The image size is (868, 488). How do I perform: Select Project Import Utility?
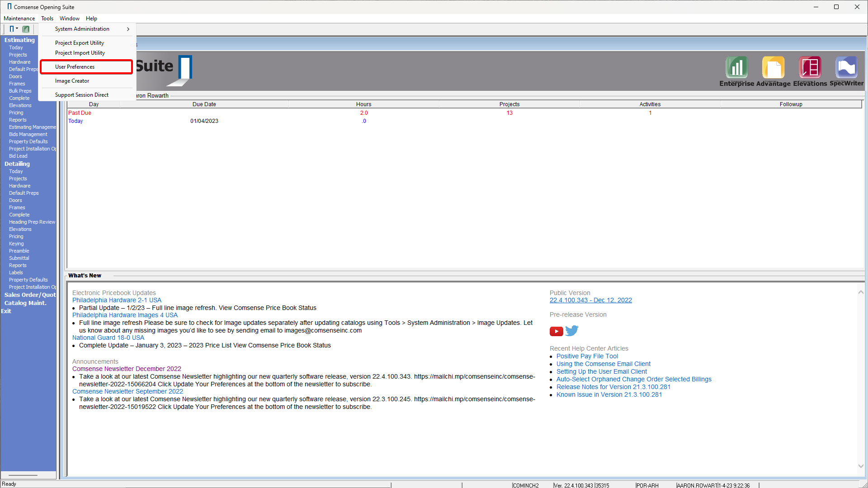(80, 53)
